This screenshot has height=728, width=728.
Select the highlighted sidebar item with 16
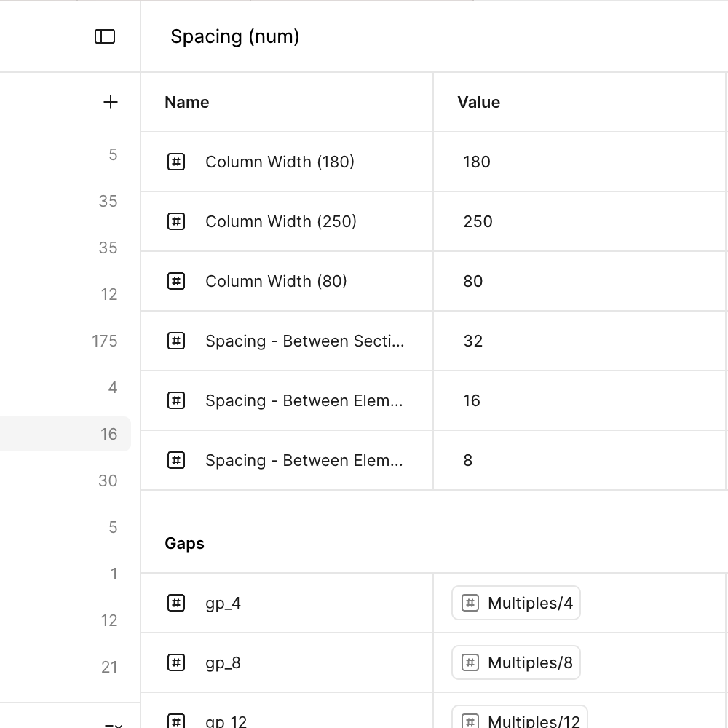(x=66, y=434)
